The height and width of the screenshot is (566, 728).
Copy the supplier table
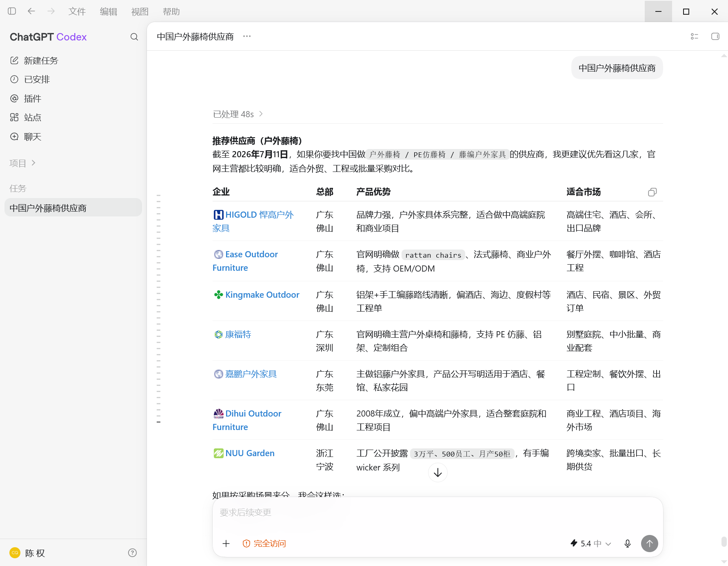(652, 192)
